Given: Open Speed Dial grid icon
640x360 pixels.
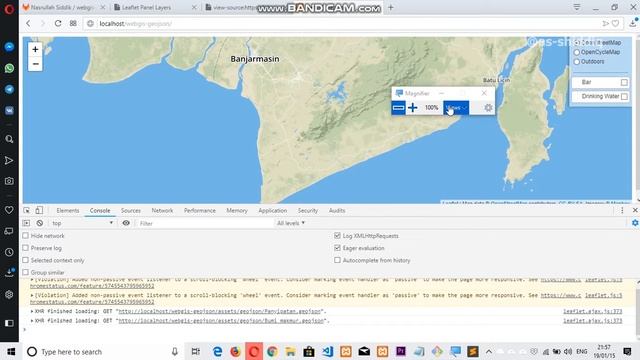Looking at the screenshot, I should click(73, 23).
